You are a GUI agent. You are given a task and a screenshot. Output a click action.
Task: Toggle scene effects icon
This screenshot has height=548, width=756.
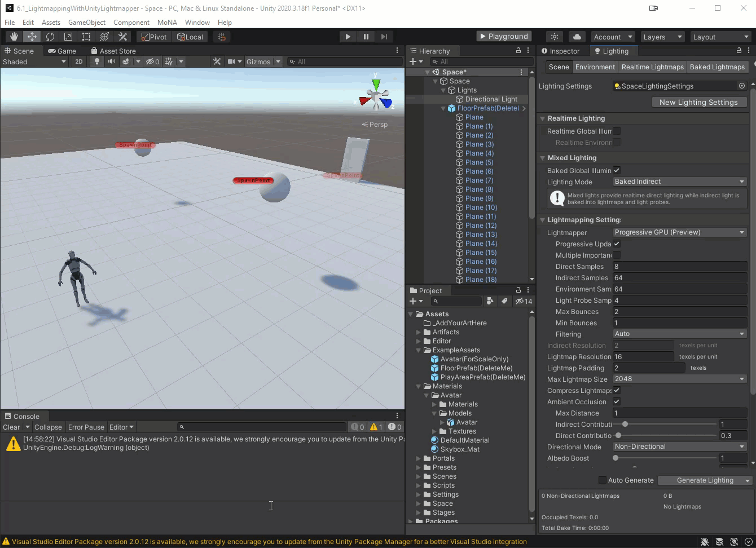[x=126, y=61]
